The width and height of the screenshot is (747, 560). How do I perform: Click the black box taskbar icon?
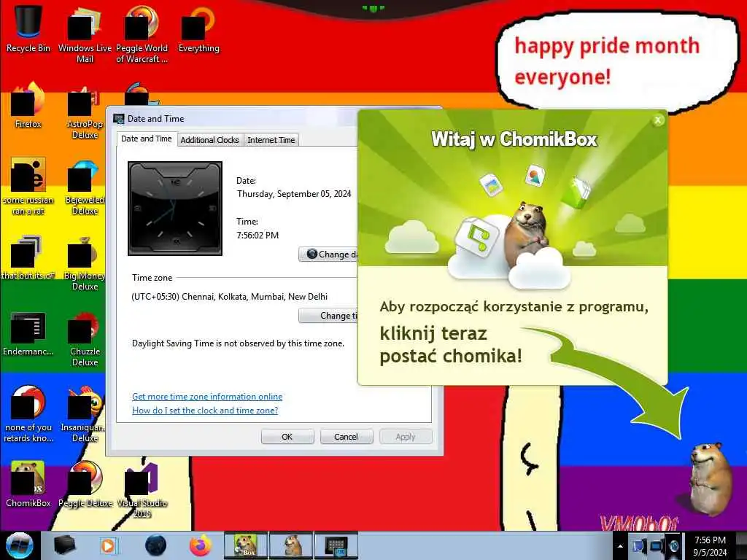[x=64, y=545]
